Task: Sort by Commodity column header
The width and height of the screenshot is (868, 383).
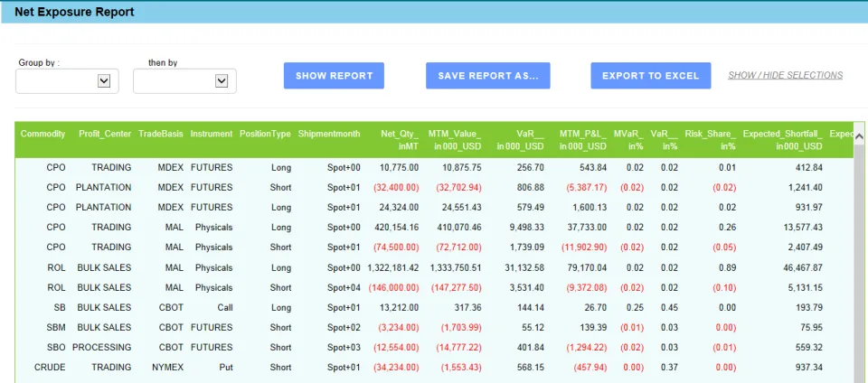Action: pyautogui.click(x=42, y=134)
